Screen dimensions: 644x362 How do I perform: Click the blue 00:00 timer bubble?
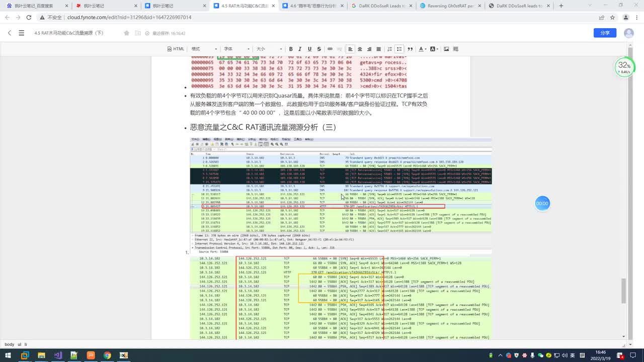click(x=542, y=204)
